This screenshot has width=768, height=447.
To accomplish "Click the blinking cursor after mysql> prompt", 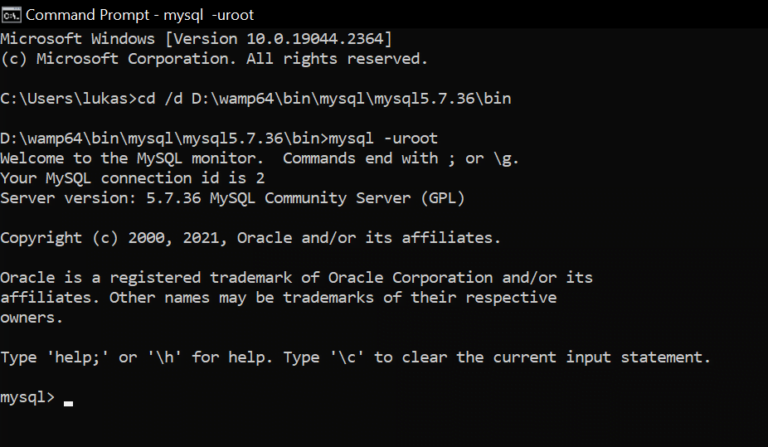I will point(68,403).
